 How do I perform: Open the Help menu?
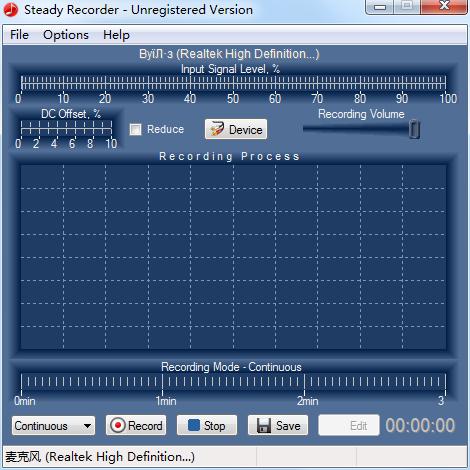pos(116,35)
